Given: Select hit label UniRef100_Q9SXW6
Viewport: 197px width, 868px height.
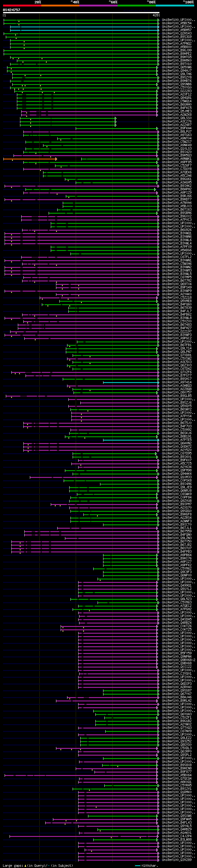Looking at the screenshot, I should (177, 815).
